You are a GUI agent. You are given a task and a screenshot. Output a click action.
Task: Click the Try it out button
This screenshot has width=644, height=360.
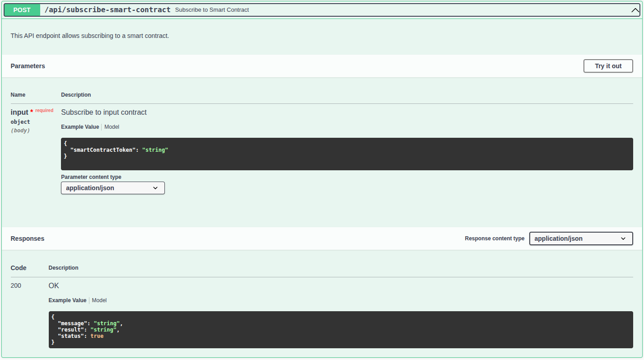(x=608, y=66)
